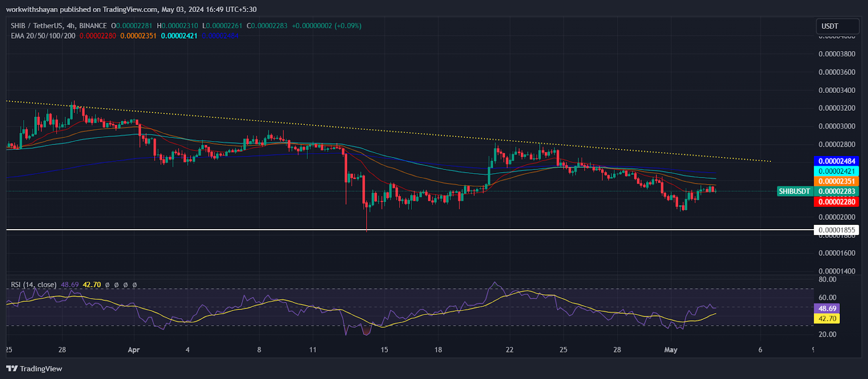Click the 0.00003200 price scale label
This screenshot has width=868, height=379.
point(837,108)
